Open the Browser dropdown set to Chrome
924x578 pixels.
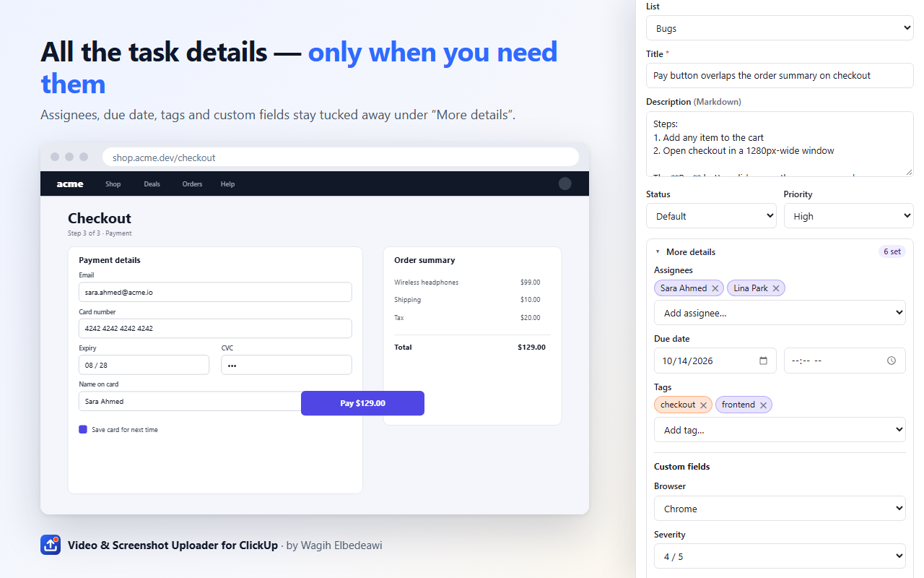click(x=780, y=509)
